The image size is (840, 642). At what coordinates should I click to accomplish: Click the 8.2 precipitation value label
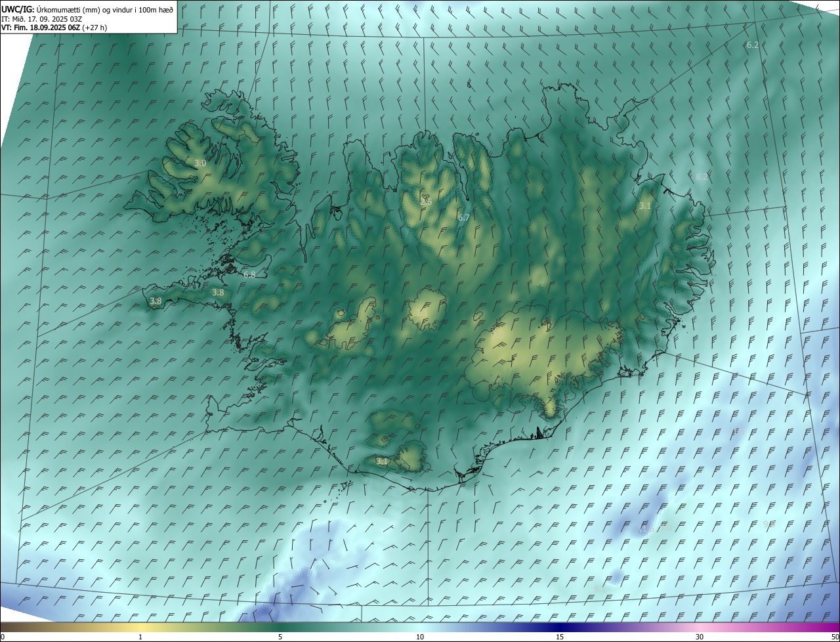pos(702,177)
